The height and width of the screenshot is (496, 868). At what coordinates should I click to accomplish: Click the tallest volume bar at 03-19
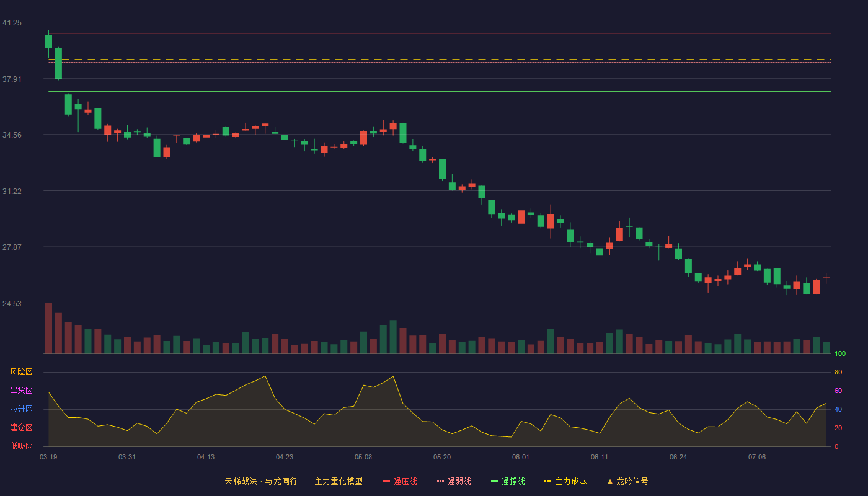[x=48, y=328]
